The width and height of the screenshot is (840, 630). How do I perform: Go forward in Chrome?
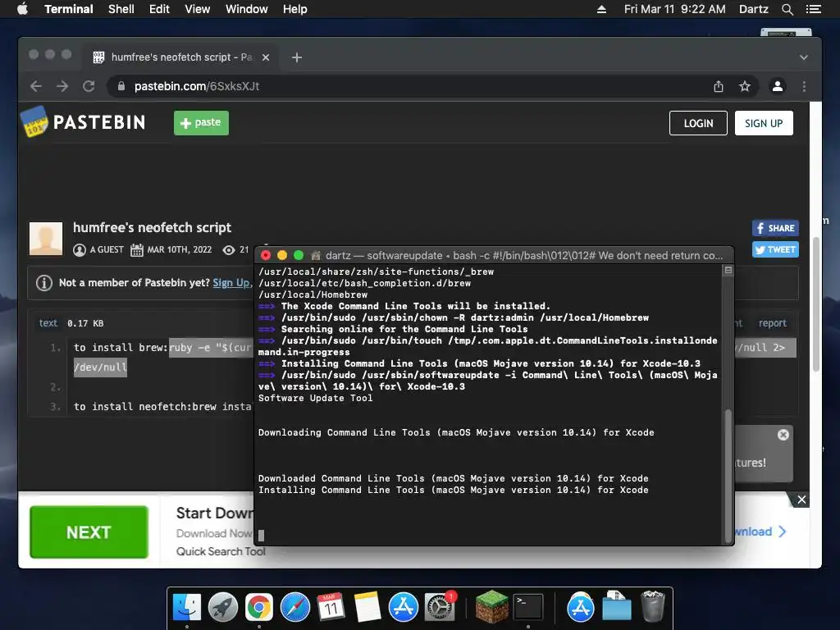(62, 86)
